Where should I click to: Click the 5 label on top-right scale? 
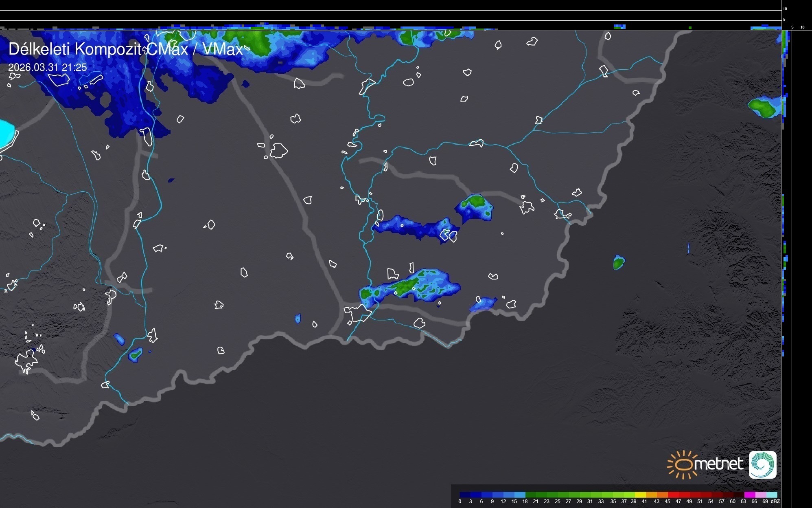pyautogui.click(x=792, y=27)
